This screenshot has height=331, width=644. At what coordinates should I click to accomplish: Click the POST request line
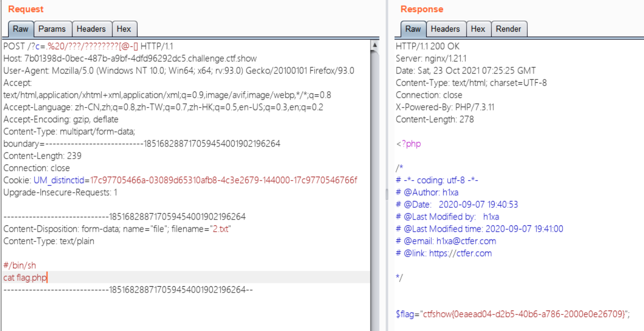88,46
